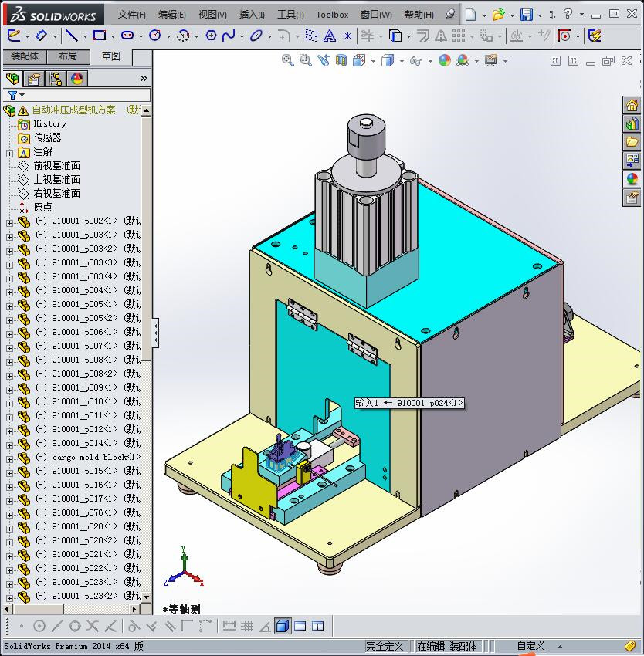The height and width of the screenshot is (656, 644).
Task: Expand hidden manager tabs chevron
Action: (x=144, y=78)
